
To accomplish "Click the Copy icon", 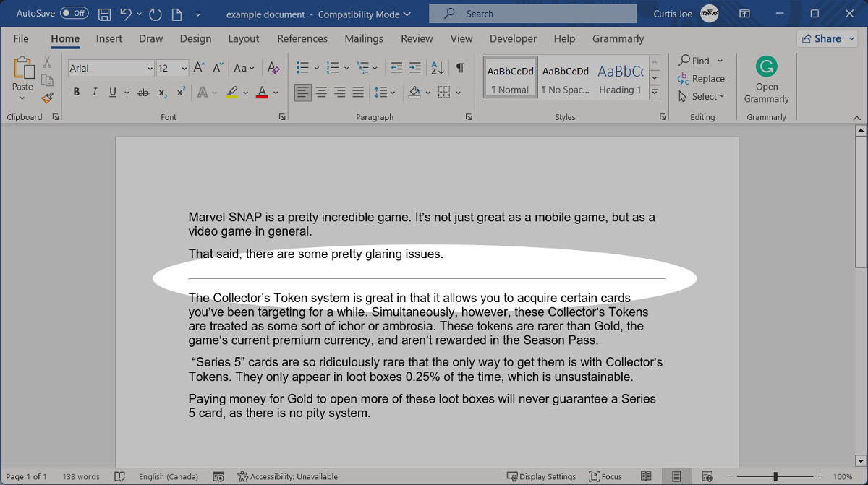I will 48,80.
